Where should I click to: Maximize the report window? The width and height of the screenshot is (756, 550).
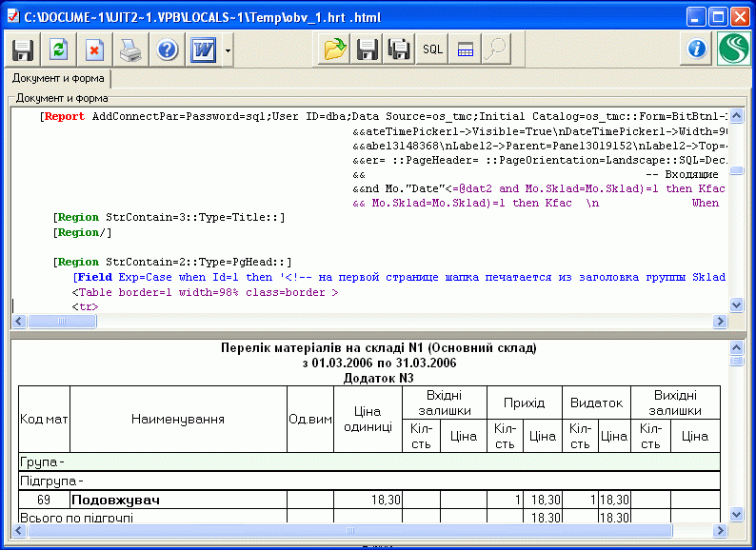[717, 17]
